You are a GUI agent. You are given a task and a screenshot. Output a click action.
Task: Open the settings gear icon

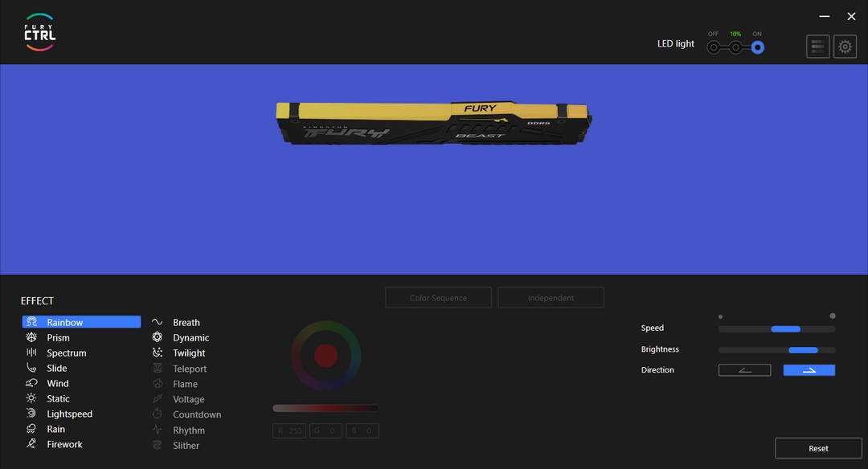pos(845,47)
